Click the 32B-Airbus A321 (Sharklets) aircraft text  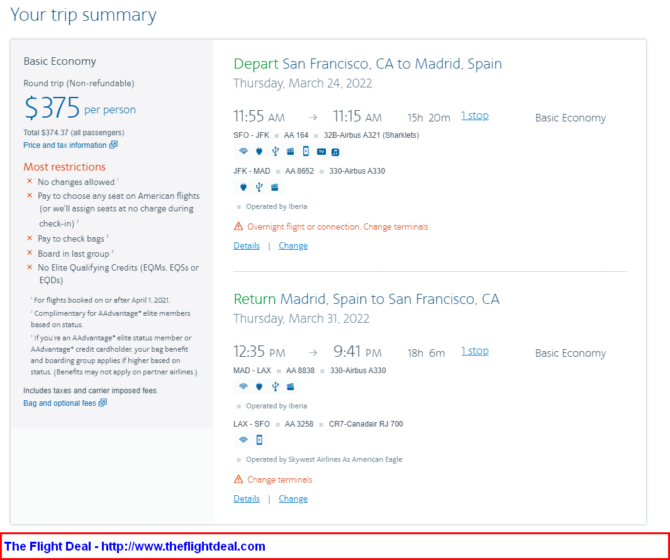371,135
